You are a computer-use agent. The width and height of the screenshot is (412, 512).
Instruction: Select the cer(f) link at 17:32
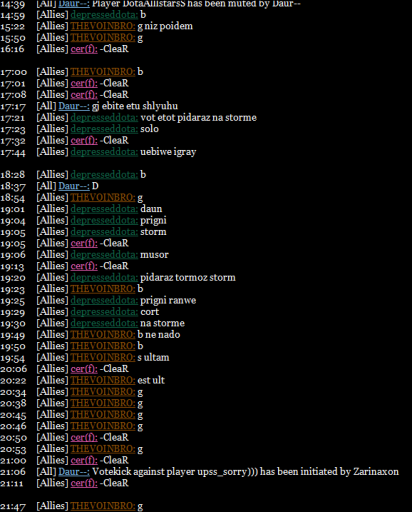tap(84, 140)
